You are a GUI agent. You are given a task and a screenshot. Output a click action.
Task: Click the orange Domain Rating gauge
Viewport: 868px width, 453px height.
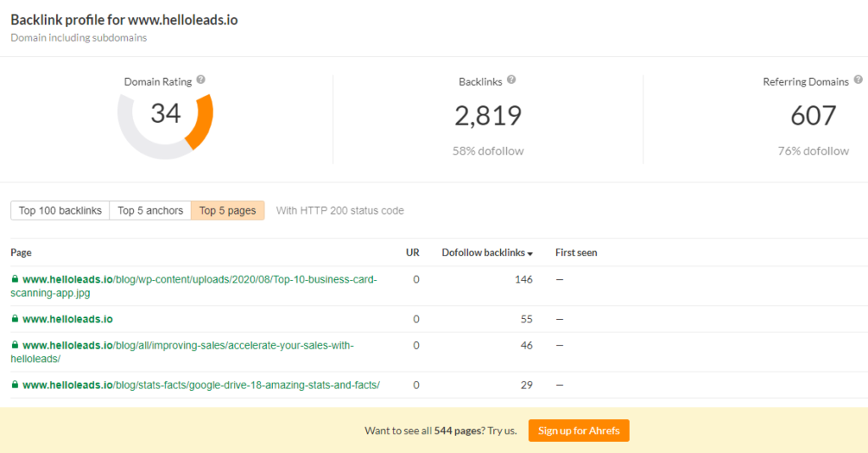(200, 120)
